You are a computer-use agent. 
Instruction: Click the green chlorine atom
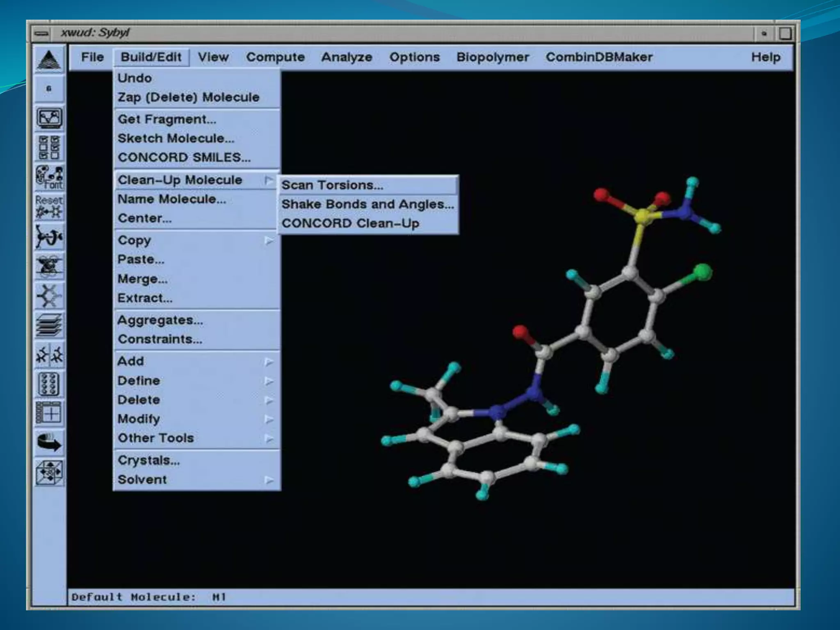pos(703,272)
